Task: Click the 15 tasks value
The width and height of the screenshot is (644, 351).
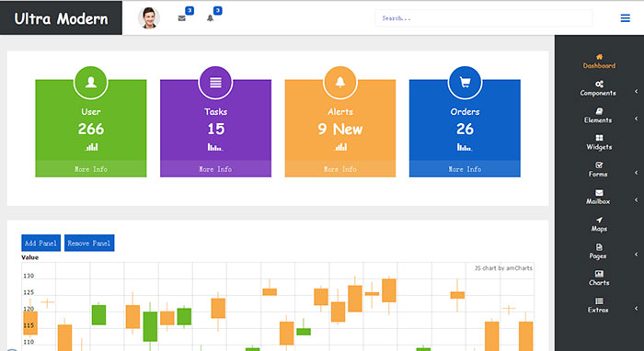Action: (215, 130)
